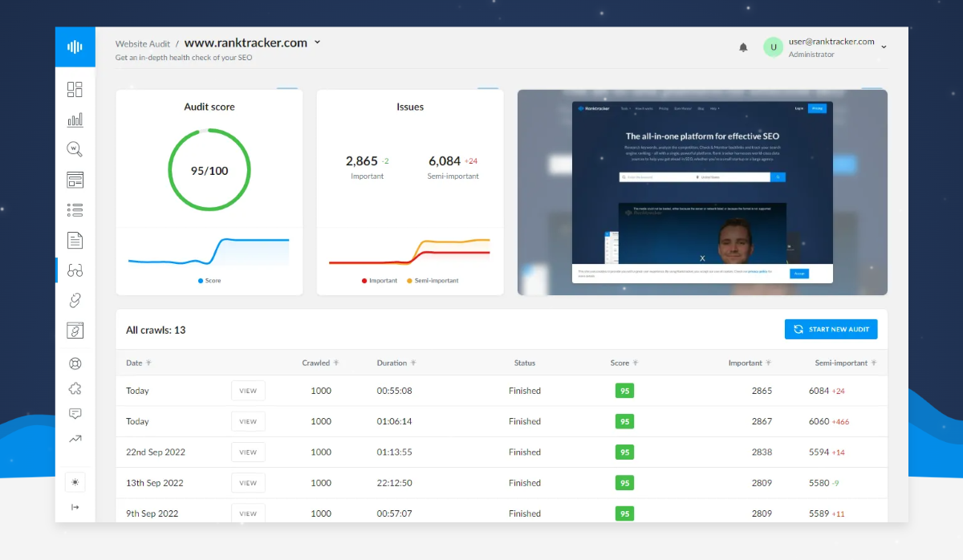This screenshot has width=963, height=560.
Task: Open the lifebuoy help icon
Action: tap(75, 363)
